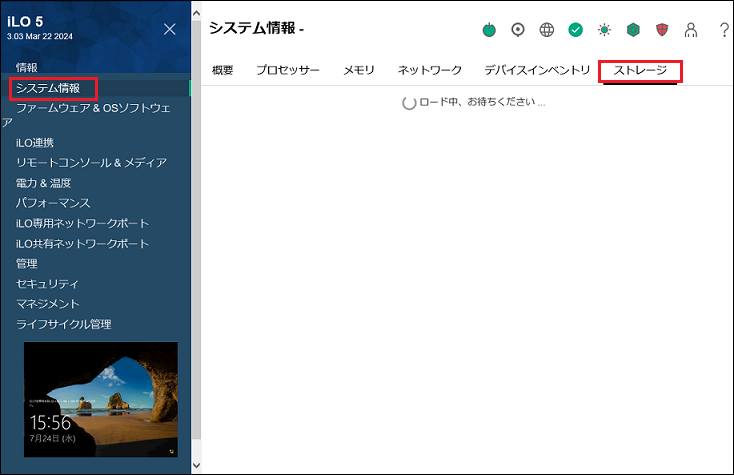
Task: Open ライフサイクル管理 in the sidebar
Action: coord(64,324)
